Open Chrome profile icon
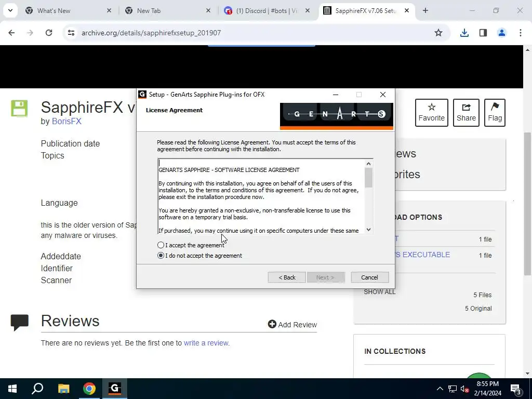 (x=502, y=33)
